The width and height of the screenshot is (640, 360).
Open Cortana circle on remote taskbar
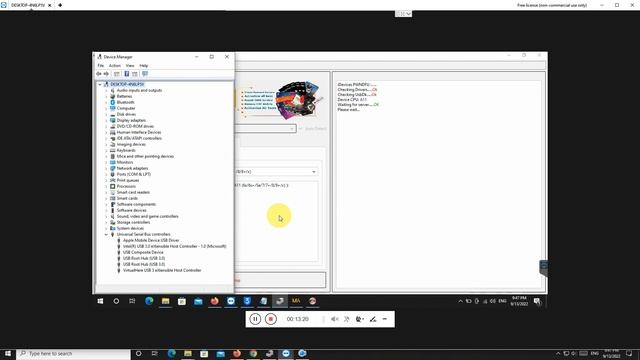coord(116,301)
